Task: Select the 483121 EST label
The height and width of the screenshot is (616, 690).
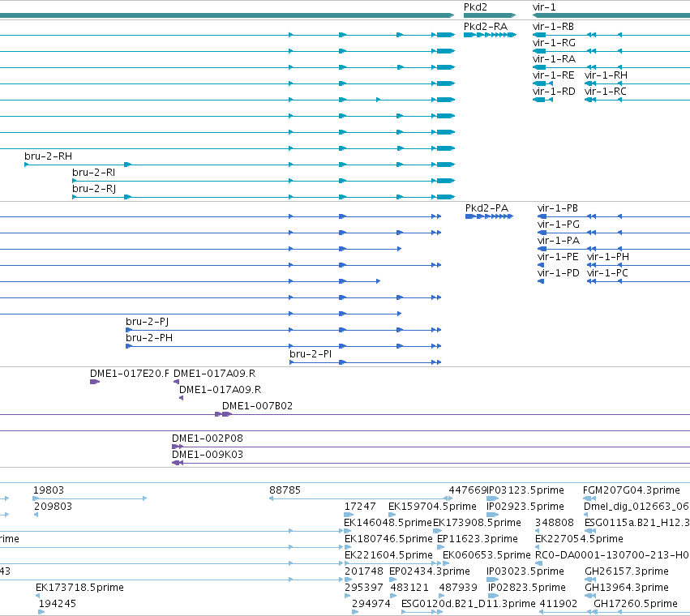Action: tap(409, 588)
